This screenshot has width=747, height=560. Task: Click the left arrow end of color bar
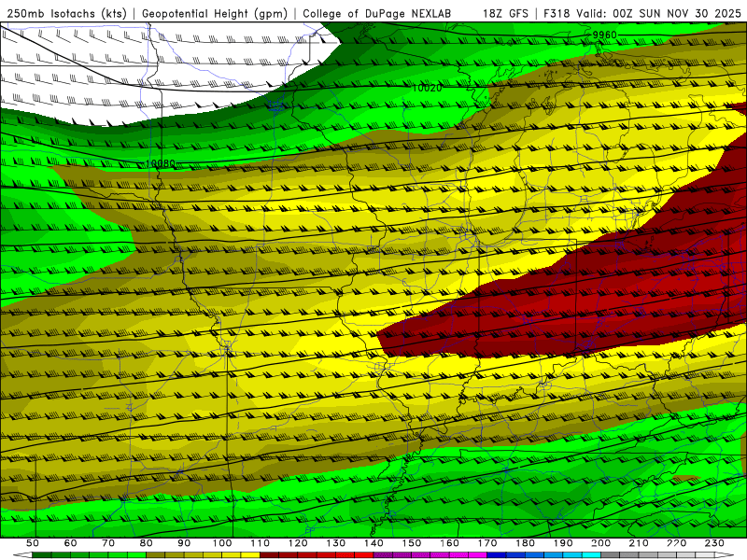(x=22, y=554)
